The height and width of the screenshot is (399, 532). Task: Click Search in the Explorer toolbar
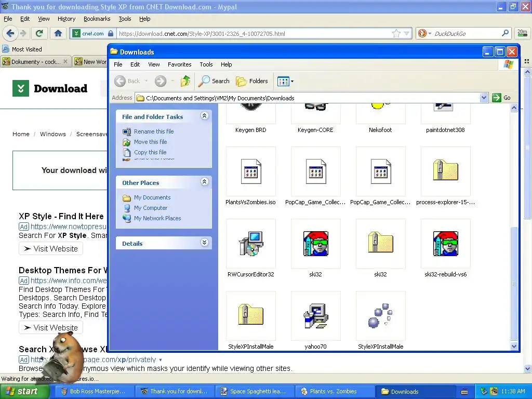214,81
